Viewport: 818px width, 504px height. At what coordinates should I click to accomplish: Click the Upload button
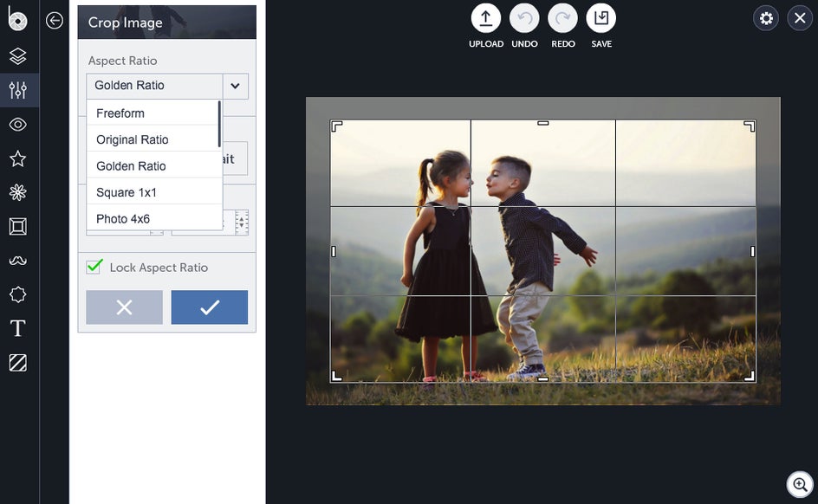(x=485, y=18)
